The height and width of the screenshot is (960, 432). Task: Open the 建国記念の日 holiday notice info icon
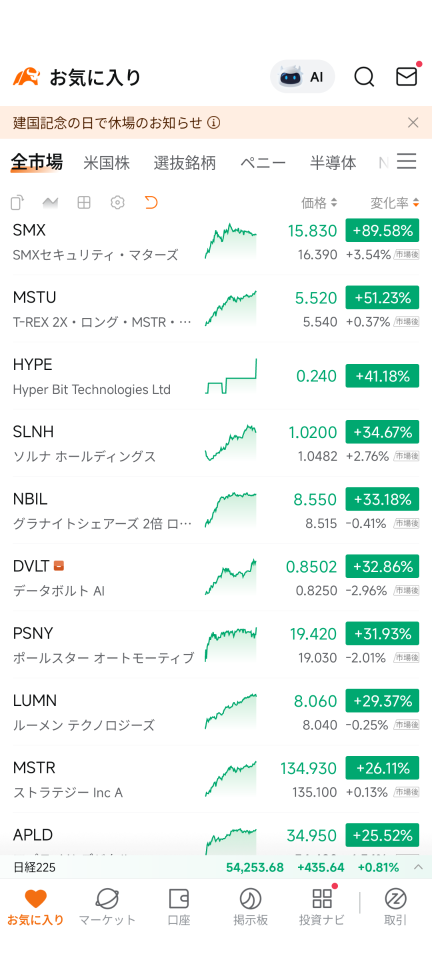[x=214, y=122]
